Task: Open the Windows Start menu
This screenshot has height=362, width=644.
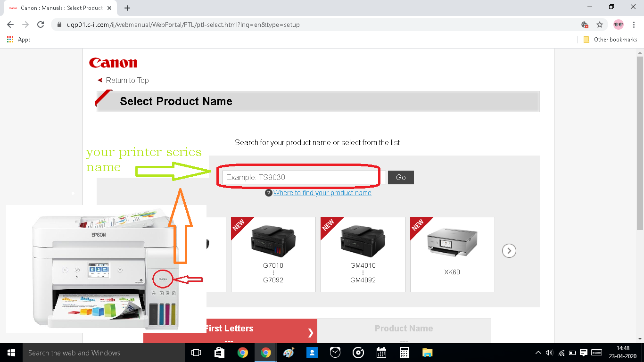Action: point(11,353)
